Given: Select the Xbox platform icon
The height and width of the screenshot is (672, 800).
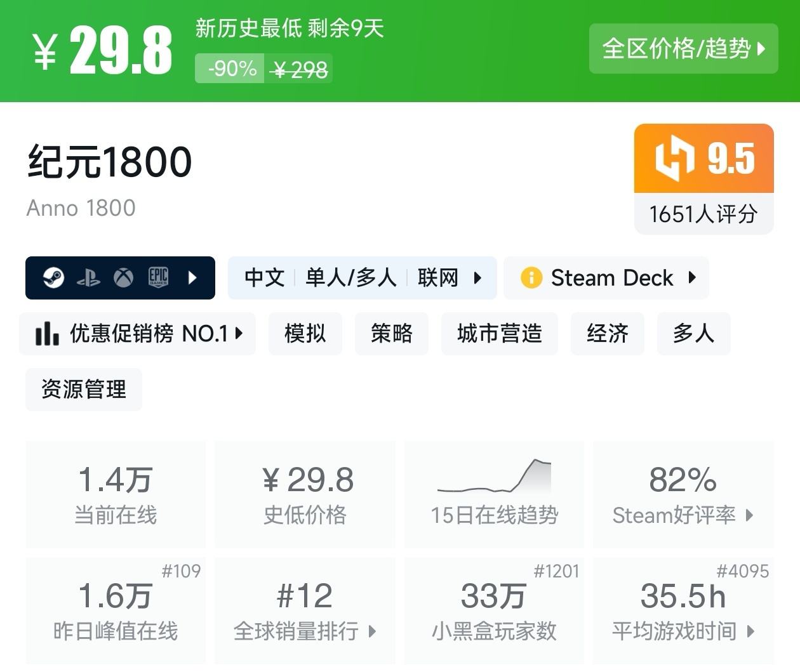Looking at the screenshot, I should (x=123, y=277).
